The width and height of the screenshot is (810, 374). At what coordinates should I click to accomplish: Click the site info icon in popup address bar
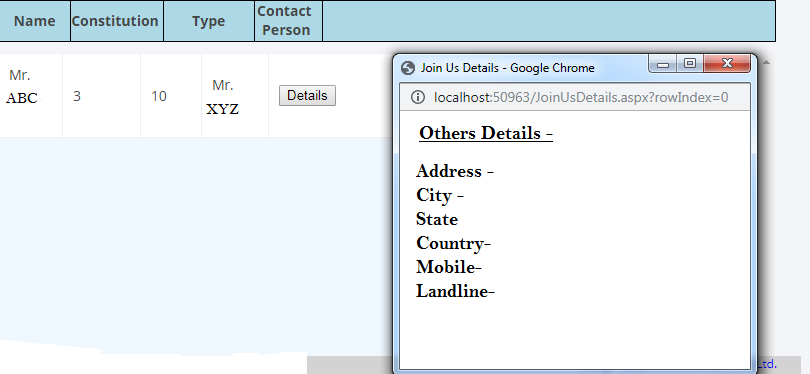coord(417,97)
